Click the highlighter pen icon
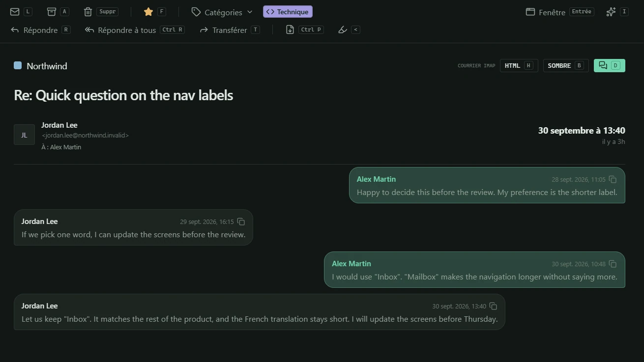 coord(343,30)
